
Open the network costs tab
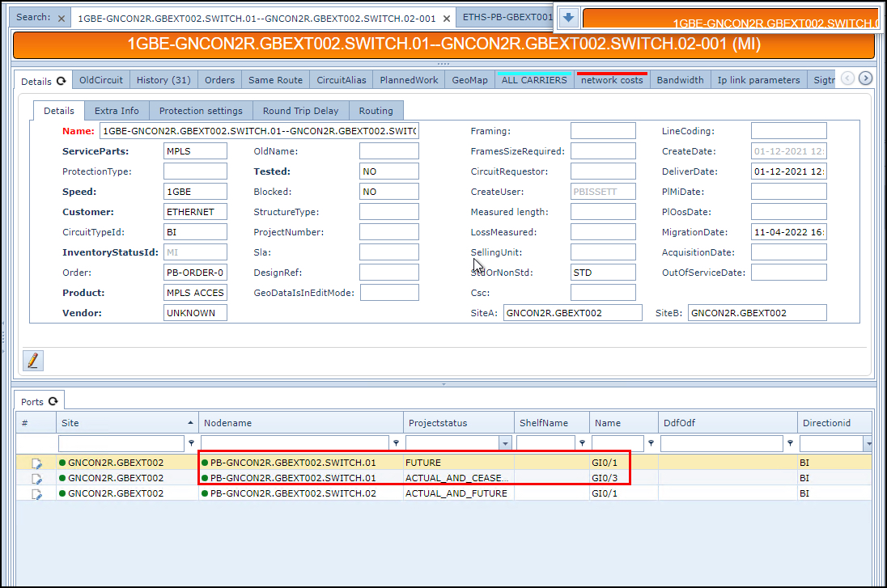[612, 80]
